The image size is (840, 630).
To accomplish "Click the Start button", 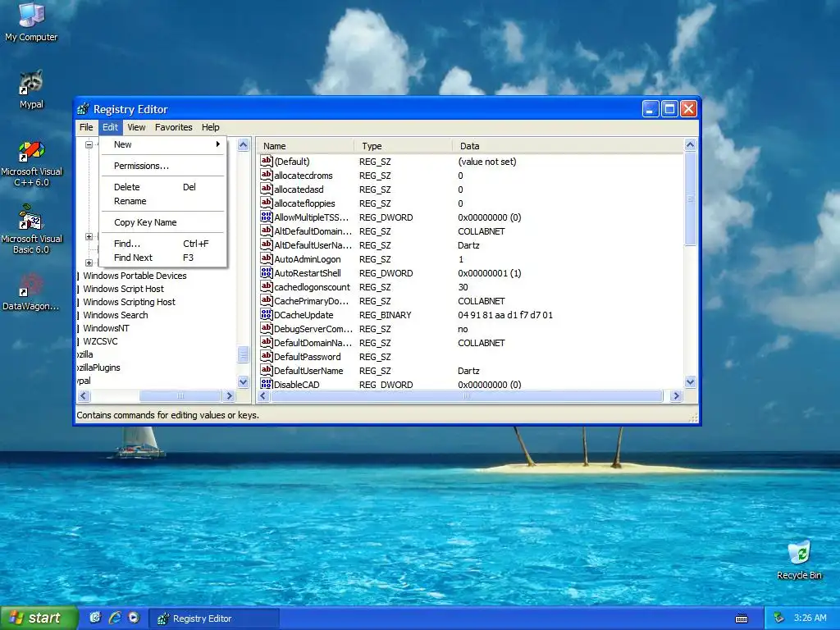I will coord(39,618).
